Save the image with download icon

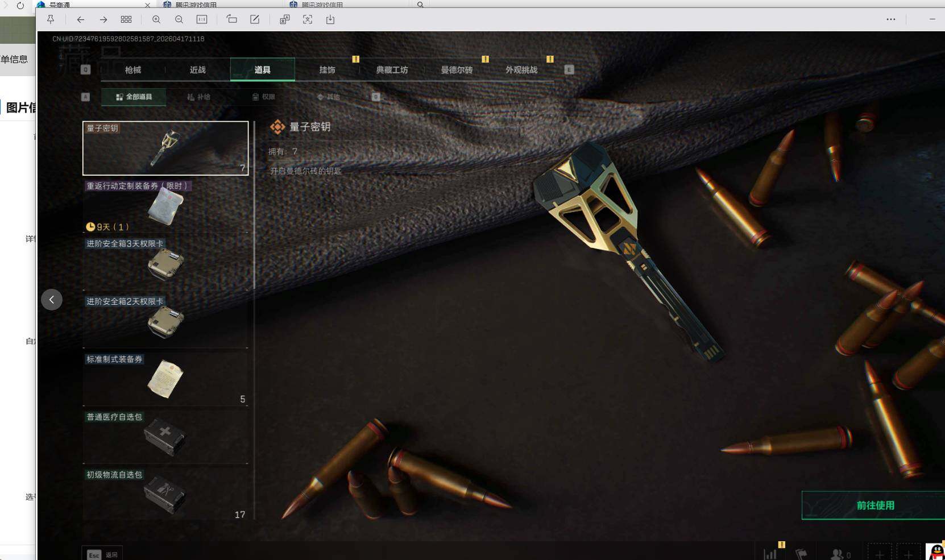[330, 19]
